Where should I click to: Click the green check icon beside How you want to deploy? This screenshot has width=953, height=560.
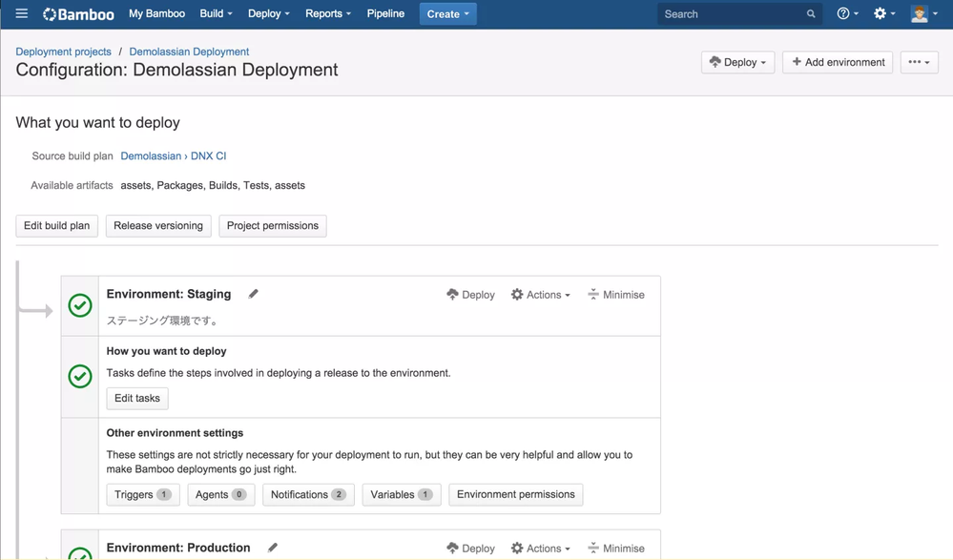79,377
